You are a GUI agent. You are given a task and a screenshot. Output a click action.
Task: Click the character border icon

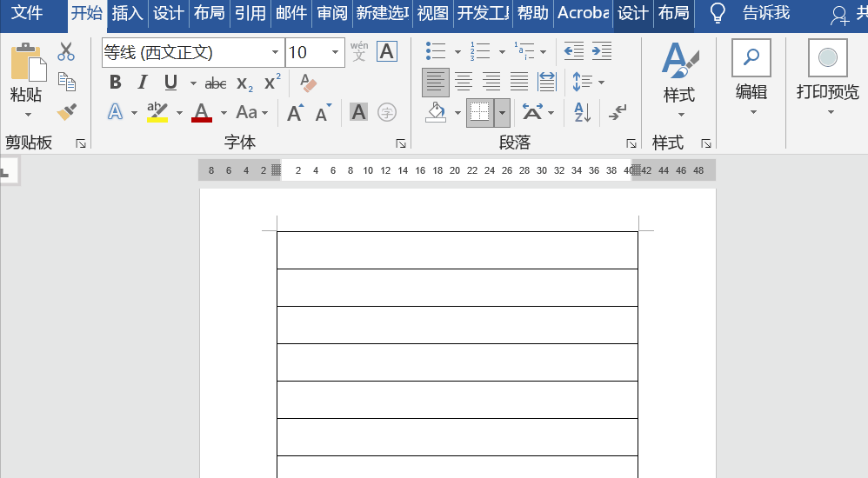pos(386,51)
